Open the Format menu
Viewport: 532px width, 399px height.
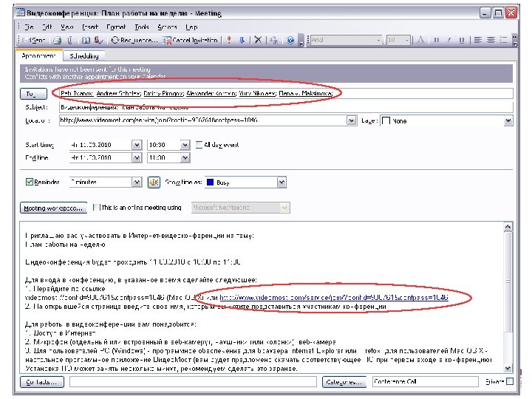[116, 27]
